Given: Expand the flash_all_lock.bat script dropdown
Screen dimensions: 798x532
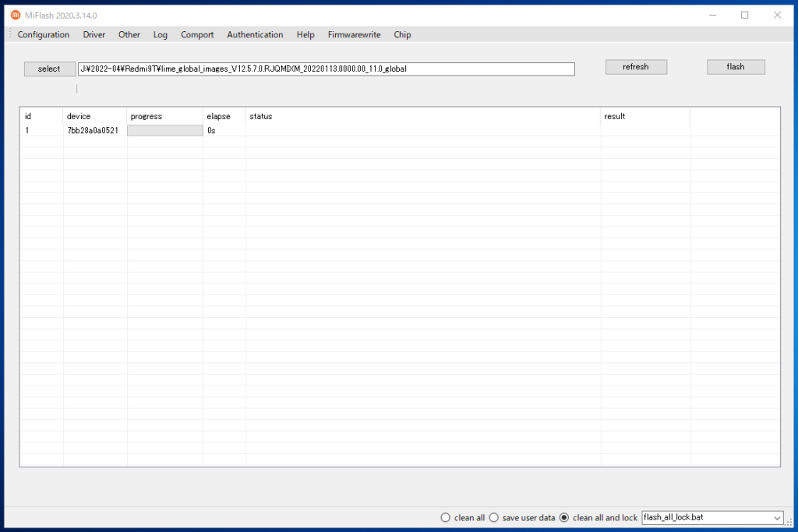Looking at the screenshot, I should click(776, 518).
